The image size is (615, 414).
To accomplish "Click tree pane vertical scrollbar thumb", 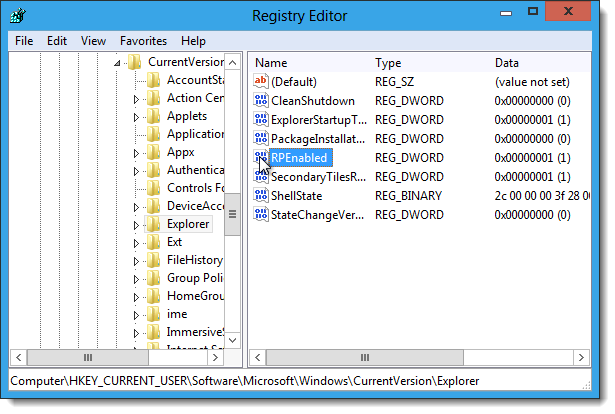I will tap(233, 214).
